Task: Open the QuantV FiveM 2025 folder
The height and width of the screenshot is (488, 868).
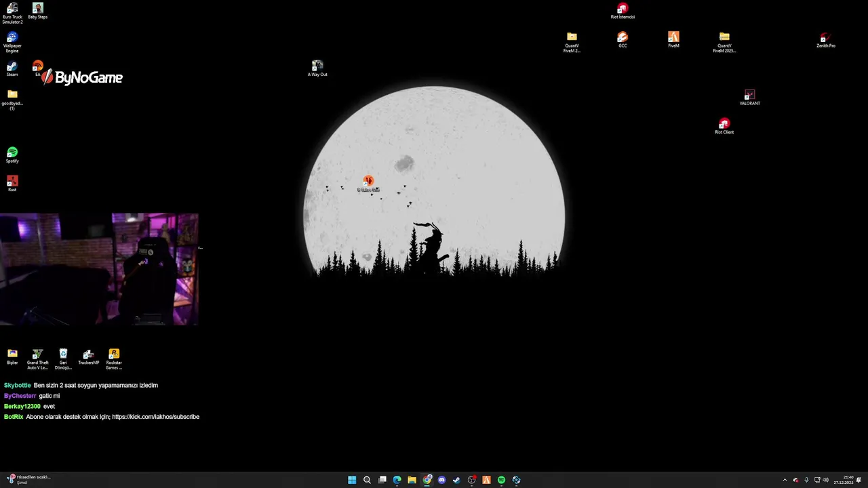Action: click(724, 42)
